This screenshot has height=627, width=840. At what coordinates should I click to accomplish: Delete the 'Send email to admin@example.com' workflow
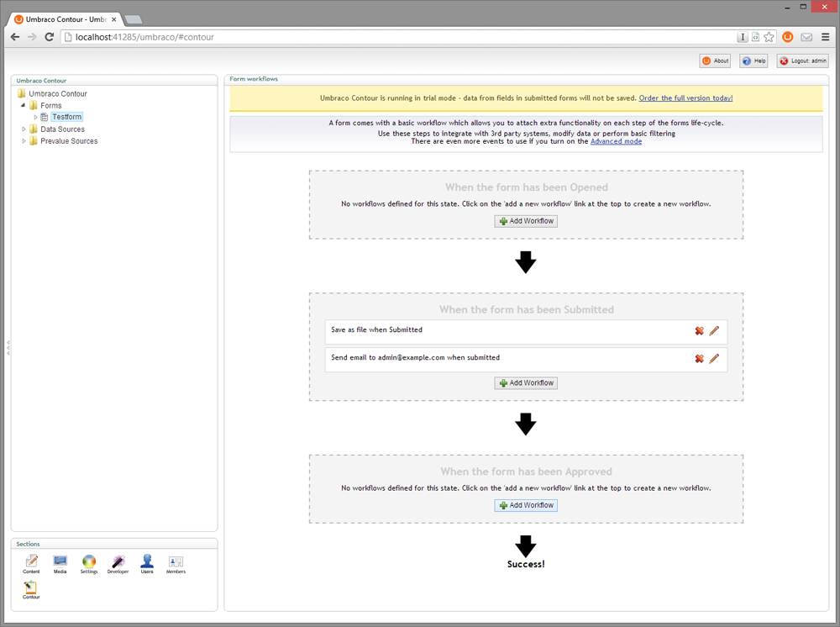[699, 359]
